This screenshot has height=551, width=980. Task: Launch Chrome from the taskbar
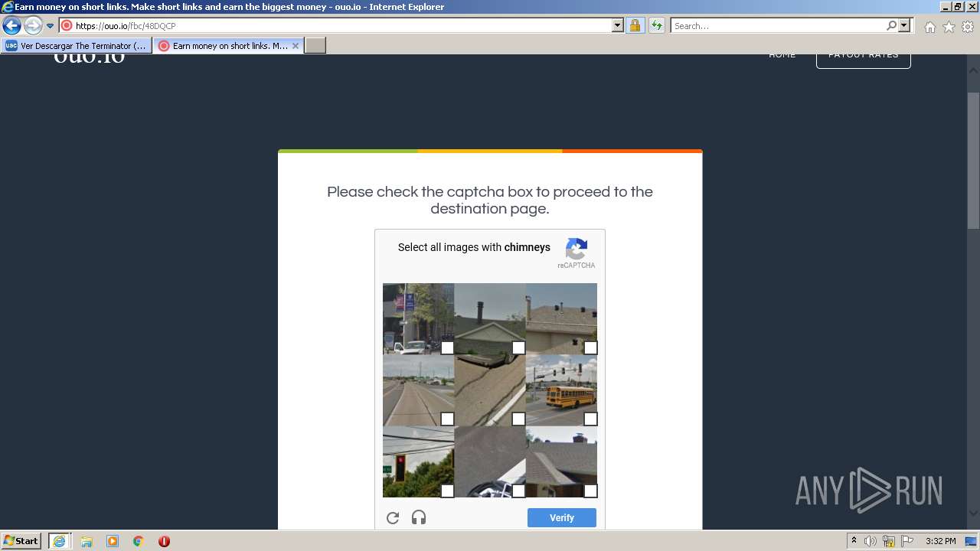(139, 541)
